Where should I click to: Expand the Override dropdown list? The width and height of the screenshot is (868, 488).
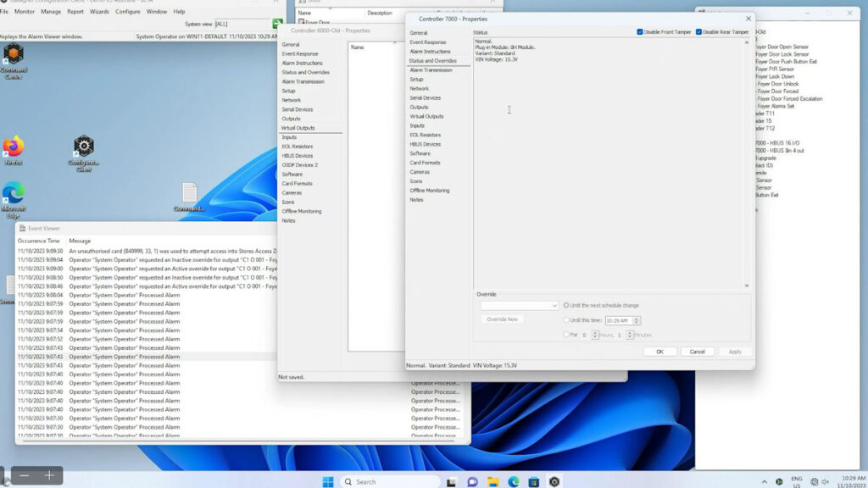click(x=554, y=305)
